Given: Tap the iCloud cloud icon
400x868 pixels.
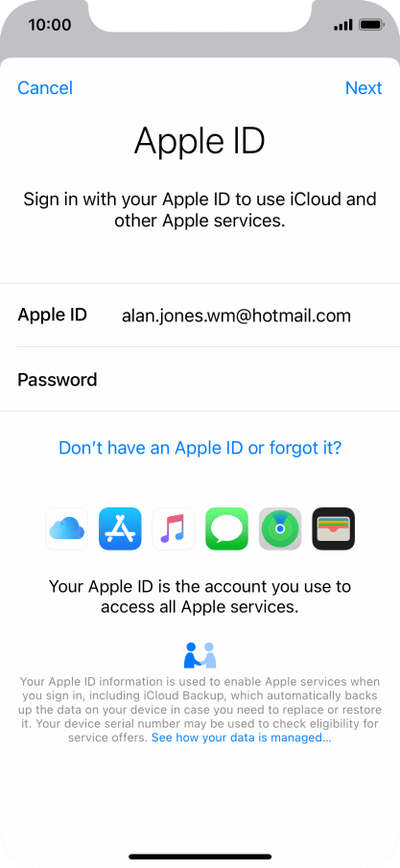Looking at the screenshot, I should click(66, 528).
